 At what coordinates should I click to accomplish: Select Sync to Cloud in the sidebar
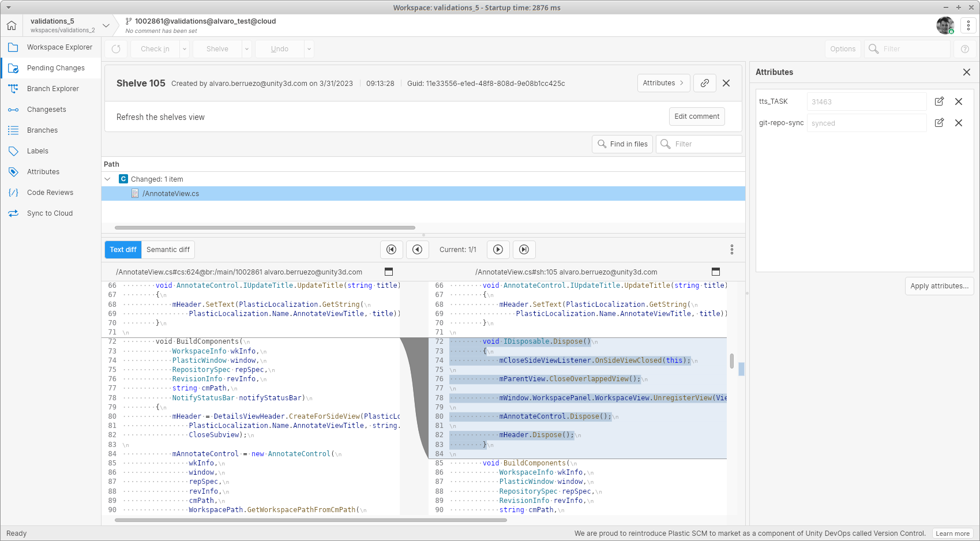tap(50, 213)
